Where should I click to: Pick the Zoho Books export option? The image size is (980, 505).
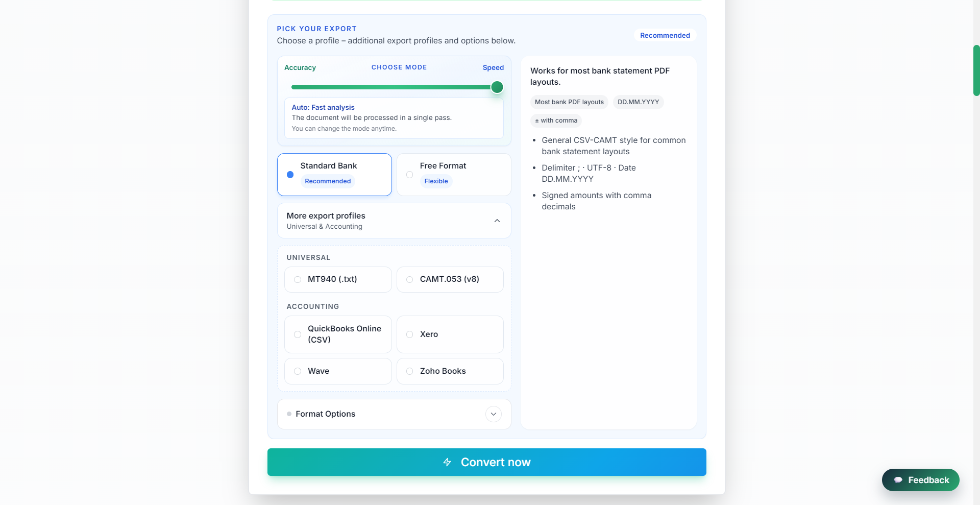(x=450, y=371)
